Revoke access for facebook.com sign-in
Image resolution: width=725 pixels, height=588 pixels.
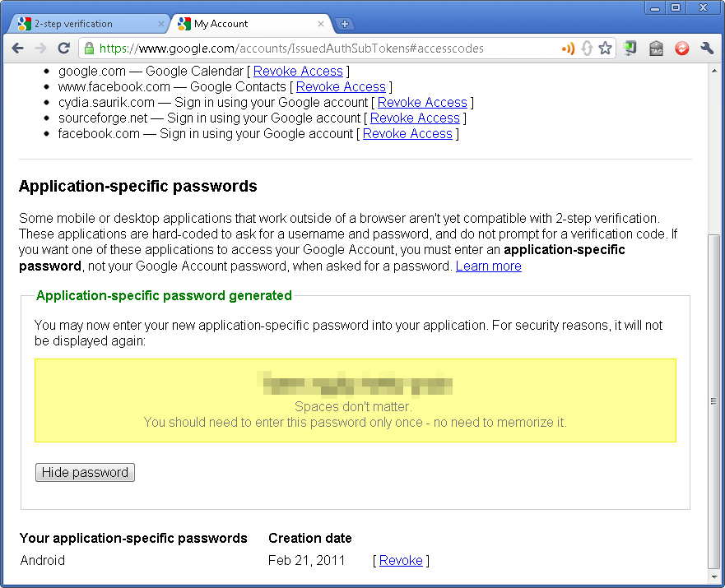(407, 134)
